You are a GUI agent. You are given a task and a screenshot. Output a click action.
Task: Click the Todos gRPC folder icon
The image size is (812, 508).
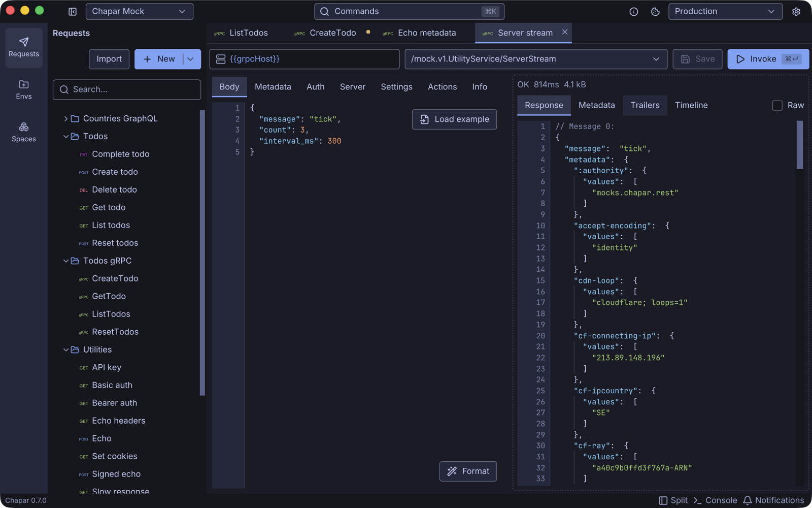point(75,261)
